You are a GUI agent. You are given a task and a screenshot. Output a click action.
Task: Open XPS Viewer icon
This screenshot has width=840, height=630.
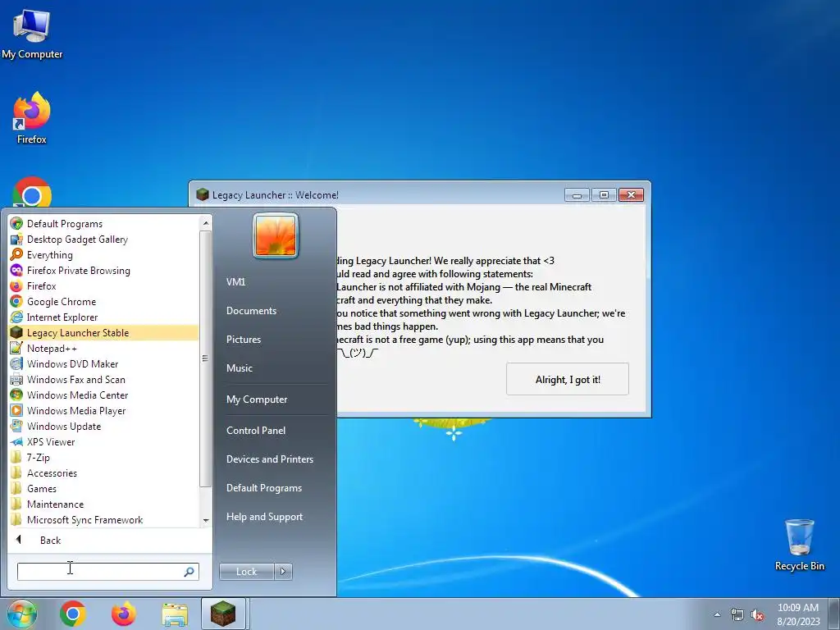(x=16, y=441)
